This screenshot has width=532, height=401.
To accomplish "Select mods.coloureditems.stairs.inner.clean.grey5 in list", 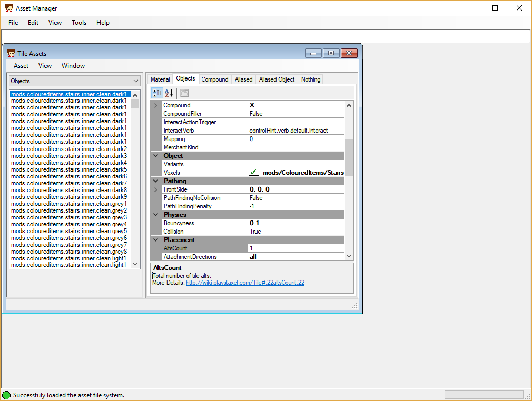I will point(69,231).
